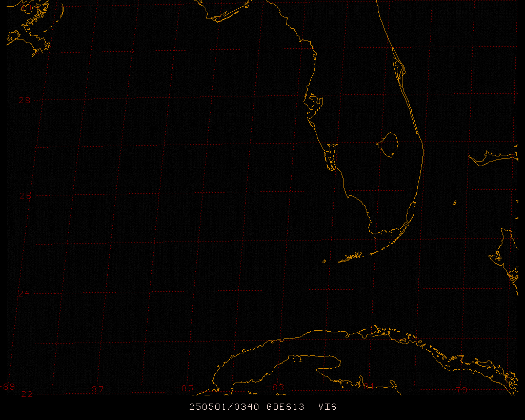This screenshot has width=525, height=420.
Task: Click the VIS channel label
Action: [x=328, y=407]
